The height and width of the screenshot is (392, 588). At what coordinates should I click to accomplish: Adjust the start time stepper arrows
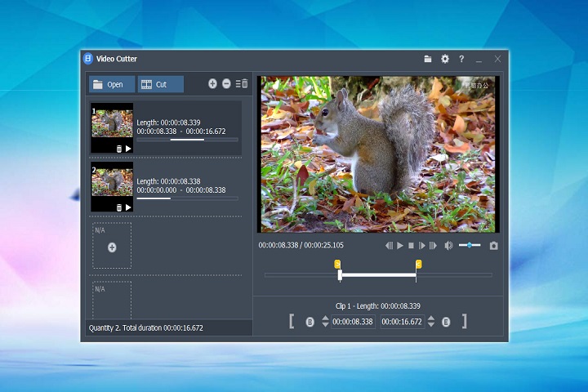pyautogui.click(x=325, y=322)
